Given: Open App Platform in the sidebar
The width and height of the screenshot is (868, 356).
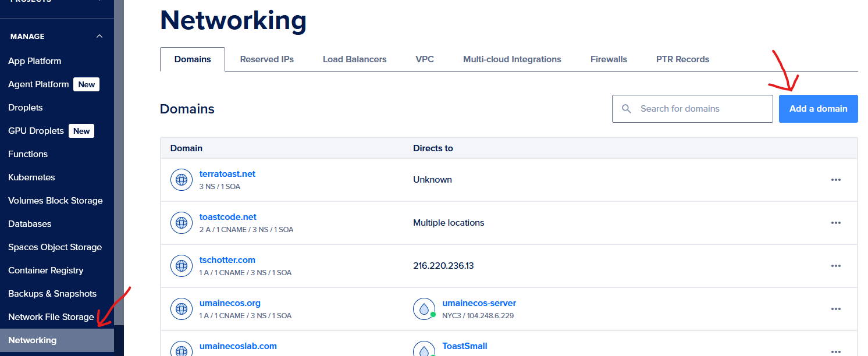Looking at the screenshot, I should (x=35, y=61).
